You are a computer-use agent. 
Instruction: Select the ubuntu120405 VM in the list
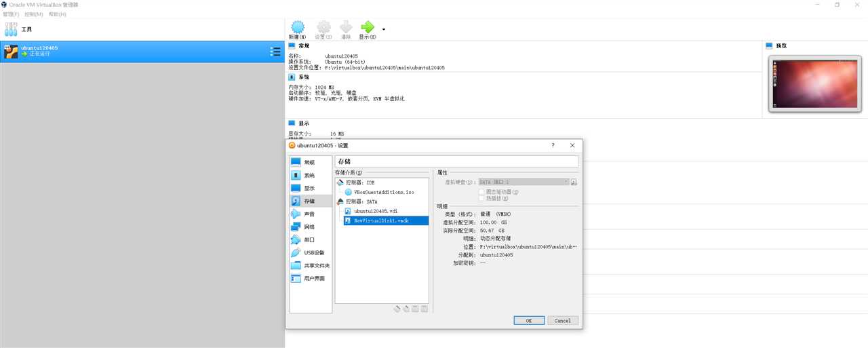(x=142, y=52)
